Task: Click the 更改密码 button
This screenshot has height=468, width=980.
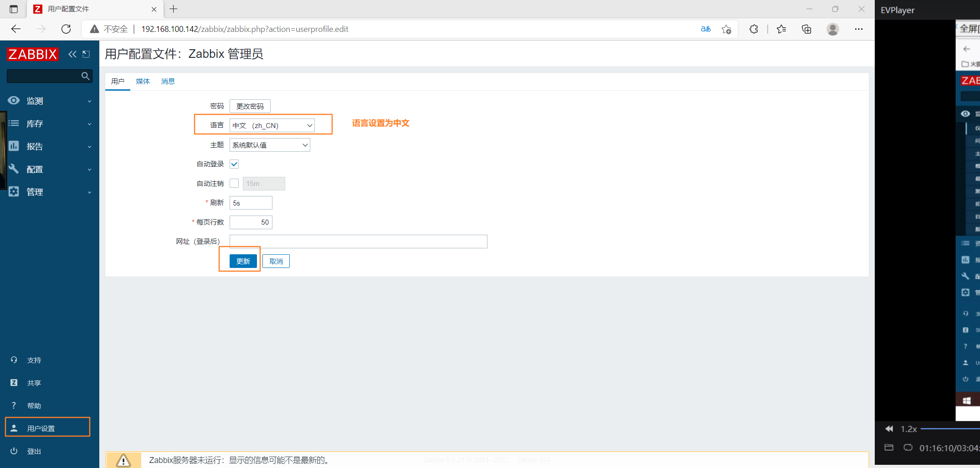Action: (x=250, y=106)
